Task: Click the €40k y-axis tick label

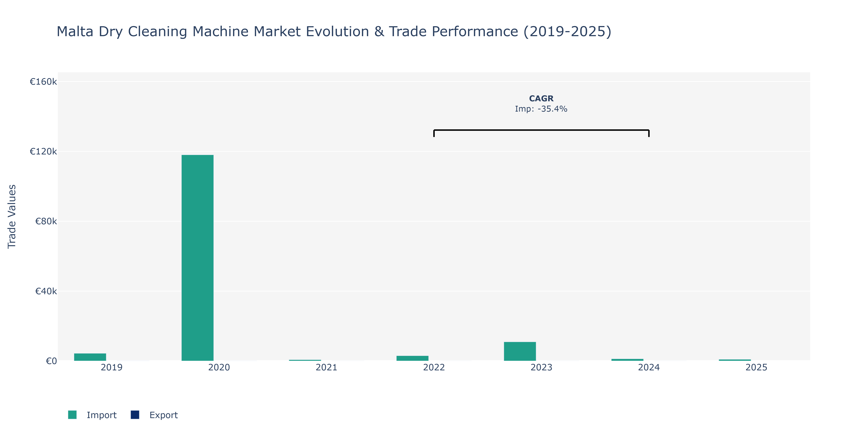Action: coord(46,291)
